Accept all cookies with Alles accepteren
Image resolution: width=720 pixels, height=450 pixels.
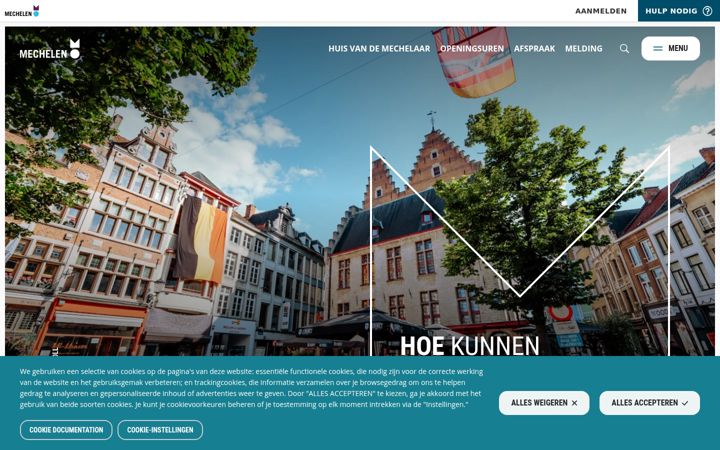click(649, 403)
